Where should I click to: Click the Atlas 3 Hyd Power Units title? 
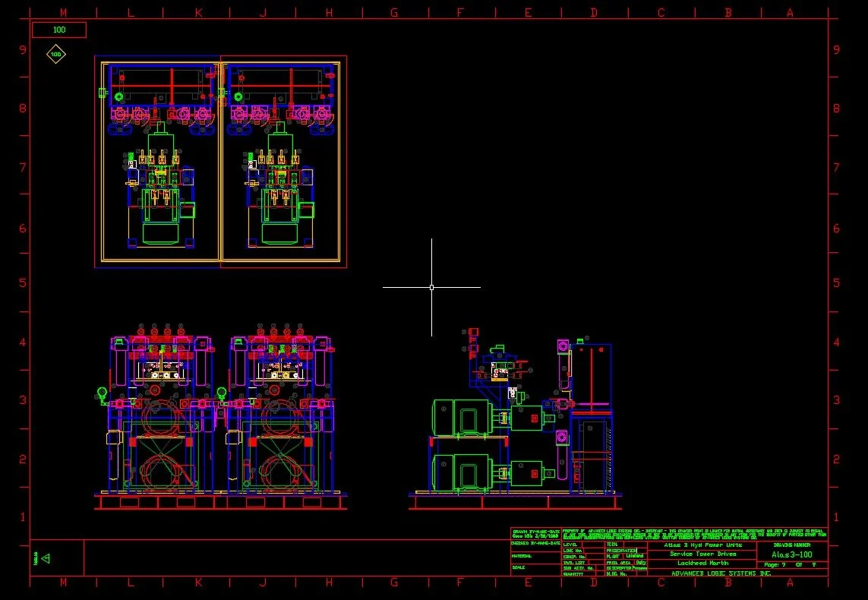(703, 545)
